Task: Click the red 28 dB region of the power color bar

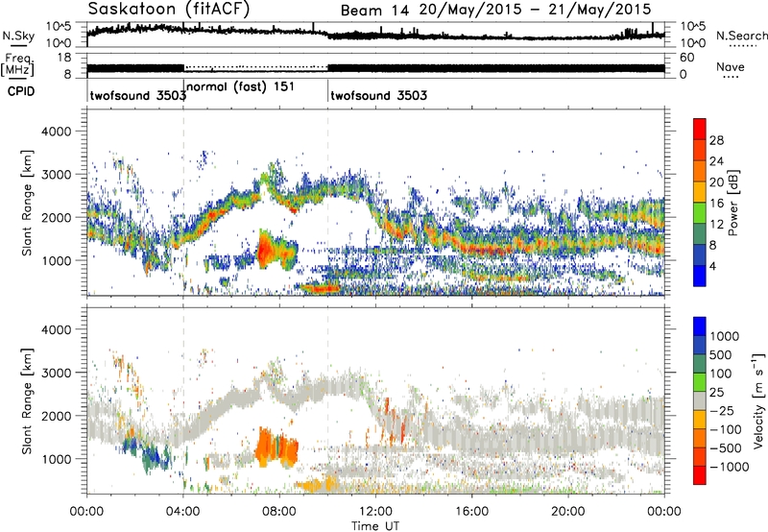Action: coord(700,130)
